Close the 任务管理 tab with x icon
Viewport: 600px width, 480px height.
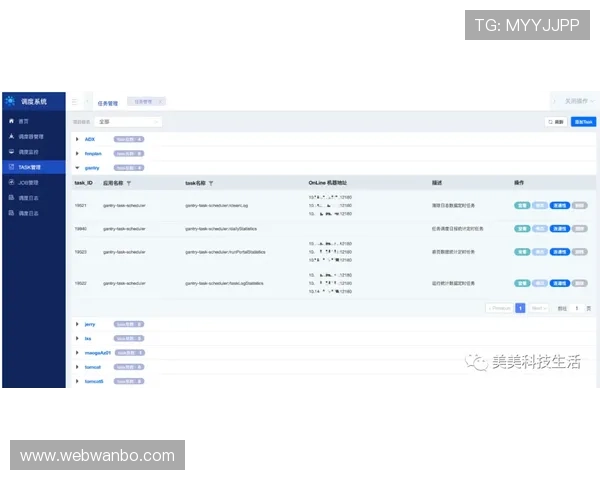pos(160,102)
